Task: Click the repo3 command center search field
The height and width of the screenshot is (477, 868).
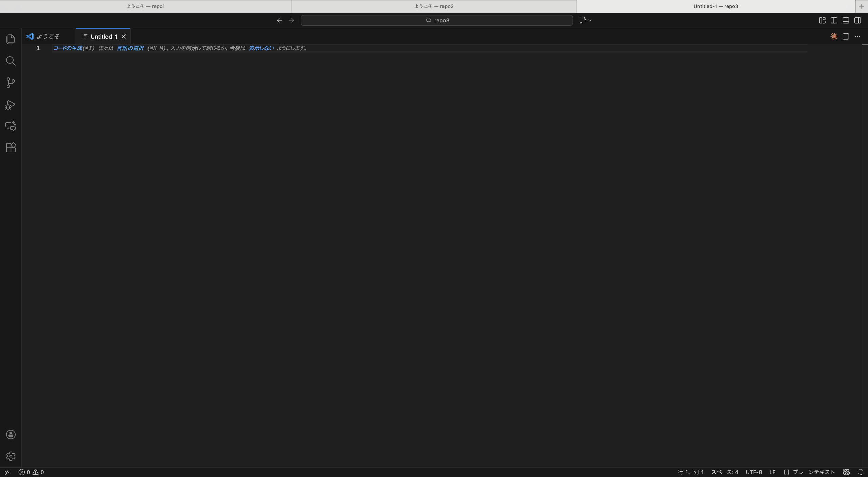Action: [x=437, y=20]
